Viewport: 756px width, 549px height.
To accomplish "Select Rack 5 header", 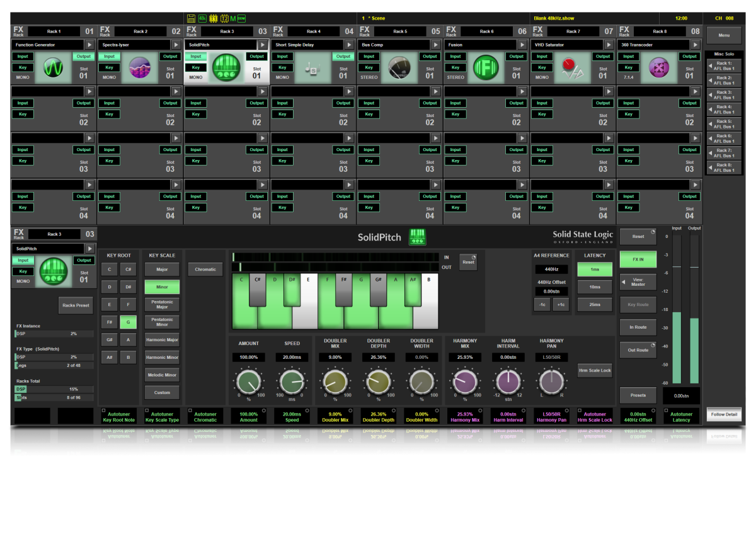I will [x=399, y=31].
